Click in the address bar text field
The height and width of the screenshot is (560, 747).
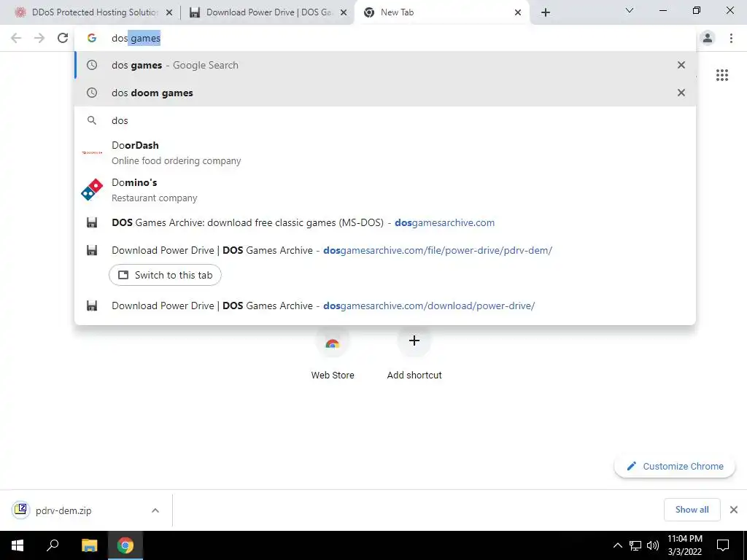[x=385, y=38]
